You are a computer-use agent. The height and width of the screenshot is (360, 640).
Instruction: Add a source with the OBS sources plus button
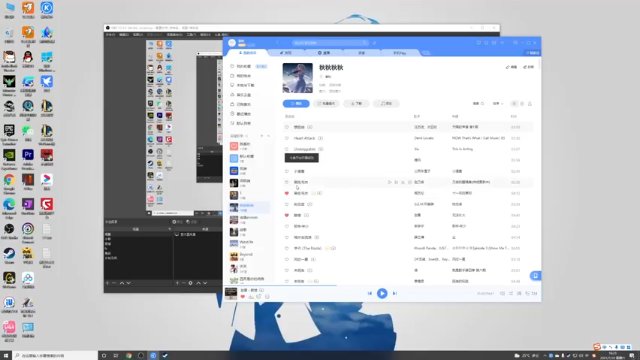[x=177, y=283]
